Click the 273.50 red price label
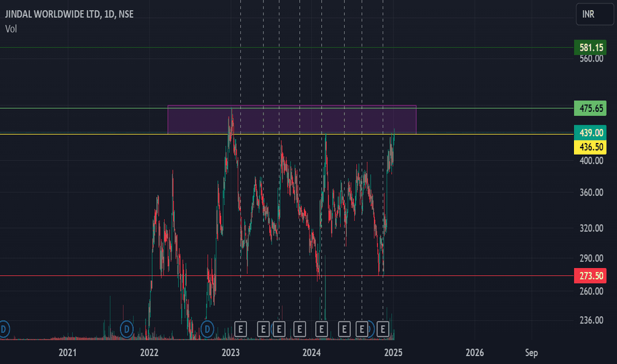 pyautogui.click(x=590, y=276)
